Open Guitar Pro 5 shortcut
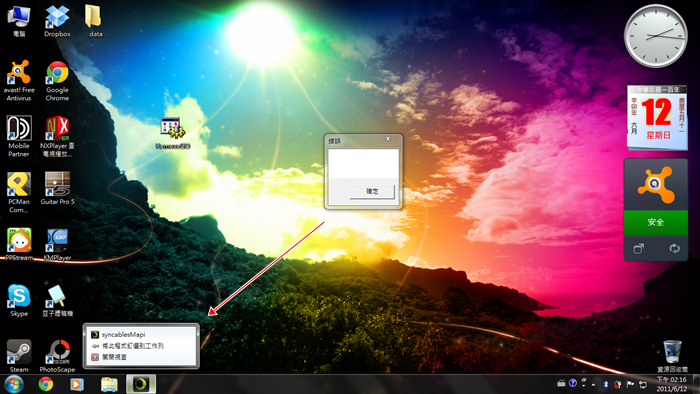 (x=57, y=188)
